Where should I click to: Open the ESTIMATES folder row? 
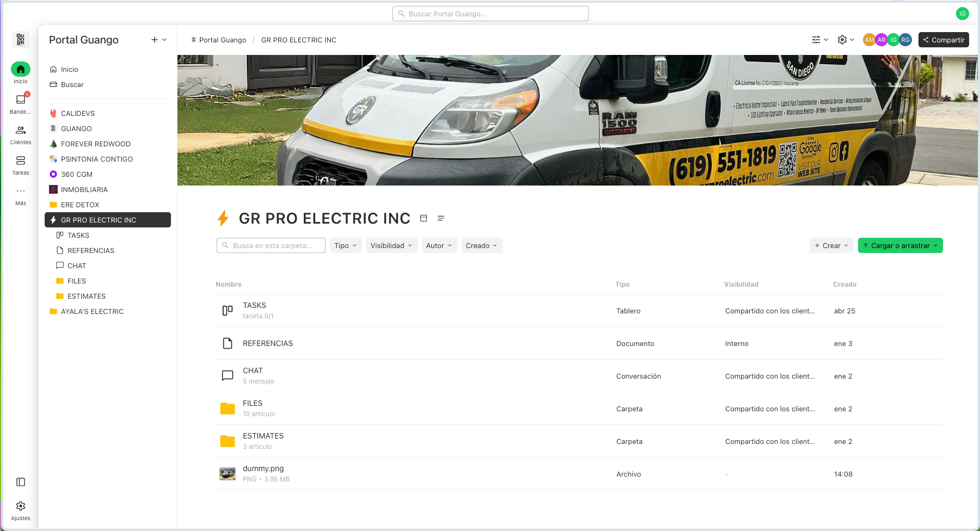point(578,441)
